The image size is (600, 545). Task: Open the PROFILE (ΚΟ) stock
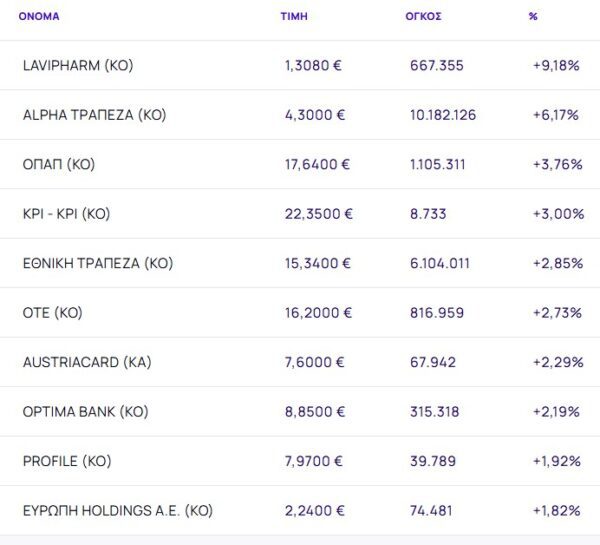point(67,461)
